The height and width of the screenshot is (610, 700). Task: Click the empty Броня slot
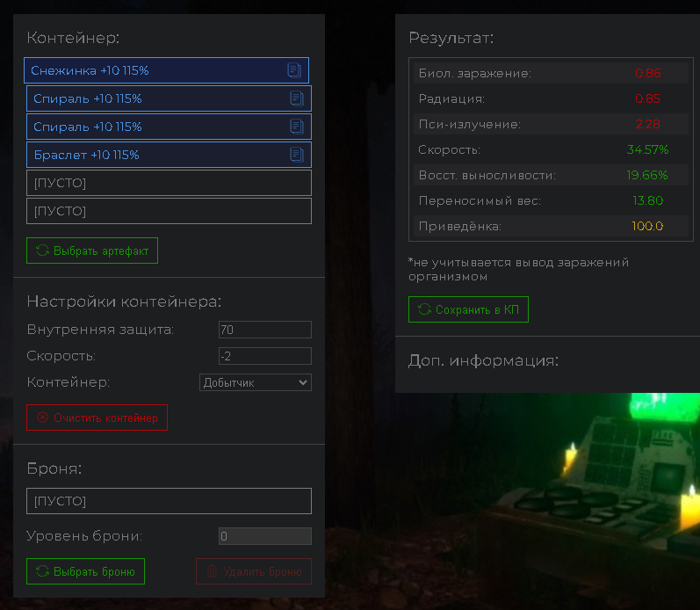point(169,501)
